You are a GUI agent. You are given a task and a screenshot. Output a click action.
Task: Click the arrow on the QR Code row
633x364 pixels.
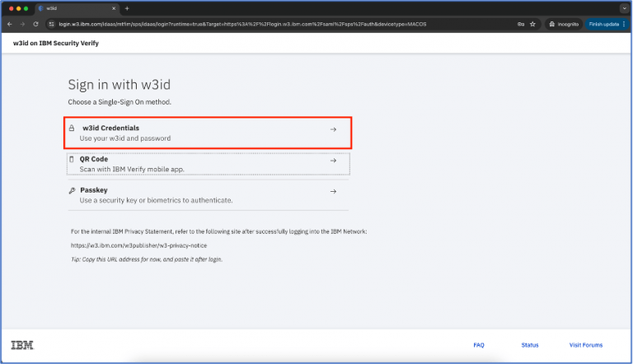[x=333, y=161]
